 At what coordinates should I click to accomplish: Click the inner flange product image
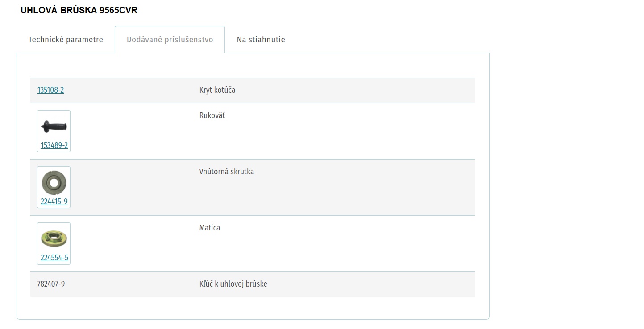[x=54, y=183]
